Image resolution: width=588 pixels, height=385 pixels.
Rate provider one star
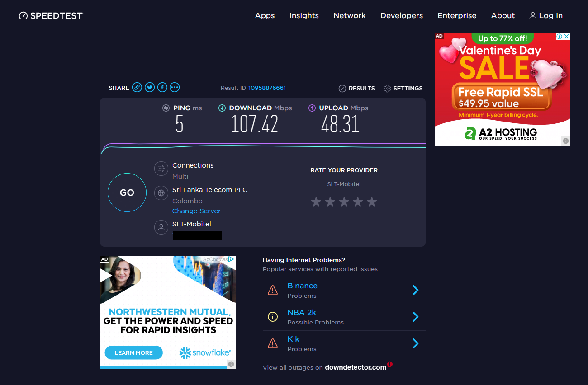point(316,202)
